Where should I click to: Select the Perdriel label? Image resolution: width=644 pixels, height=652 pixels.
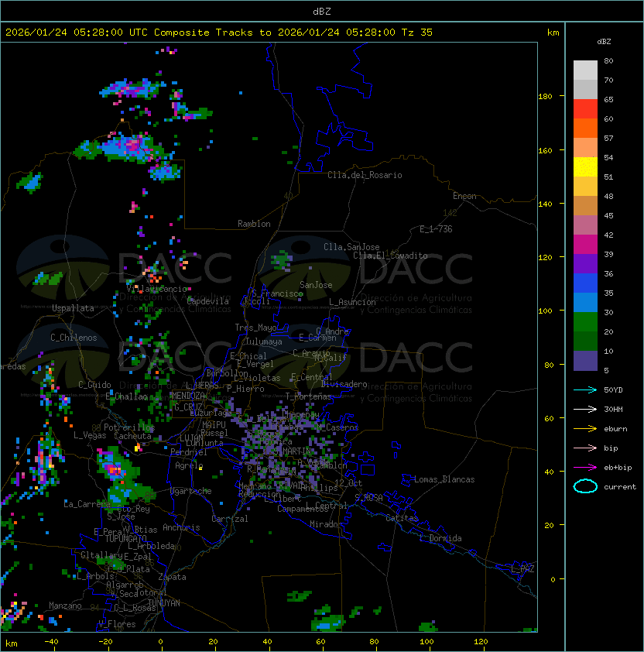189,452
